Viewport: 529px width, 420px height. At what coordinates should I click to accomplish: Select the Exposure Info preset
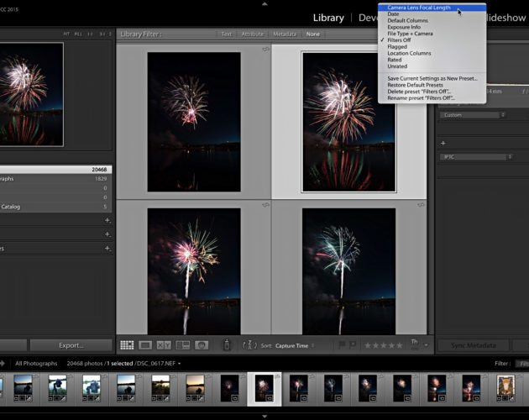point(432,27)
